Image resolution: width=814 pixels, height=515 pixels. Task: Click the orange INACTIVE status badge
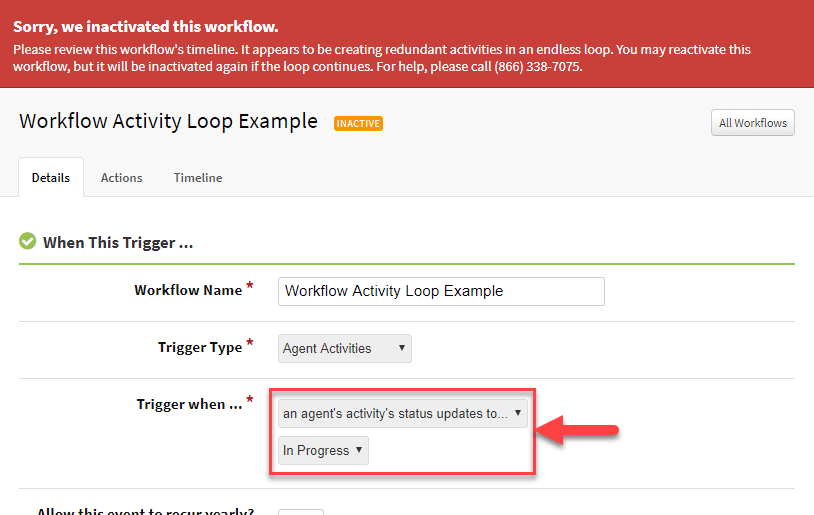[x=358, y=124]
